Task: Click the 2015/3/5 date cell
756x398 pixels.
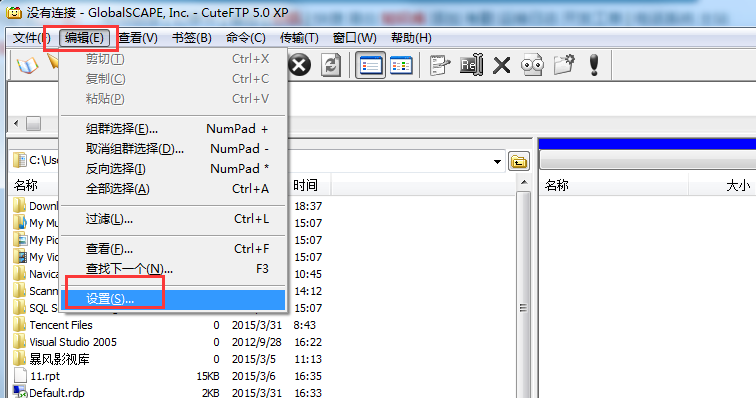Action: click(x=253, y=359)
